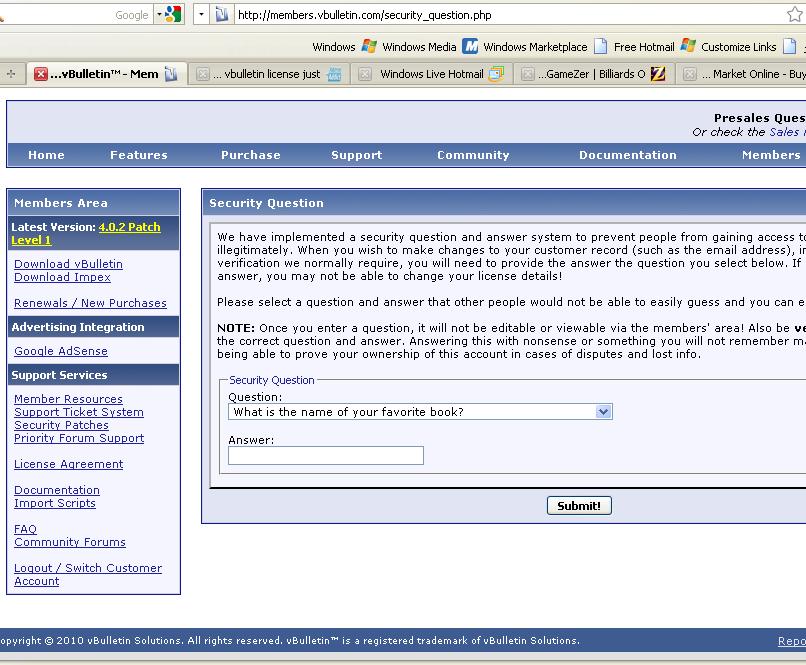Open the Free Hotmail bookmark
Screen dimensions: 806x665
644,47
